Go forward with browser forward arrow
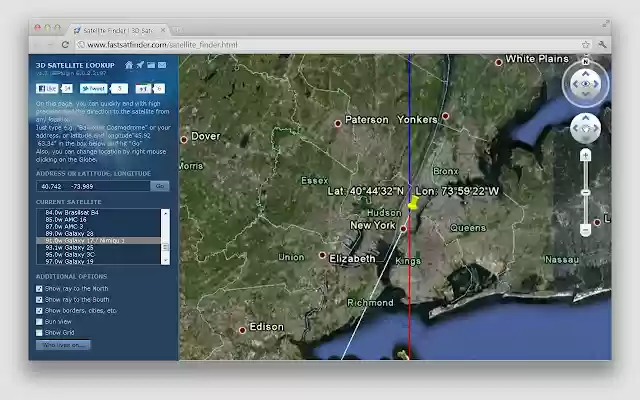Viewport: 640px width, 400px height. (x=51, y=44)
